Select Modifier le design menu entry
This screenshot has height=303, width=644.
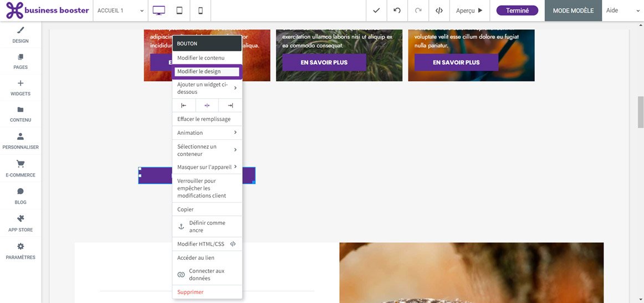click(x=207, y=72)
